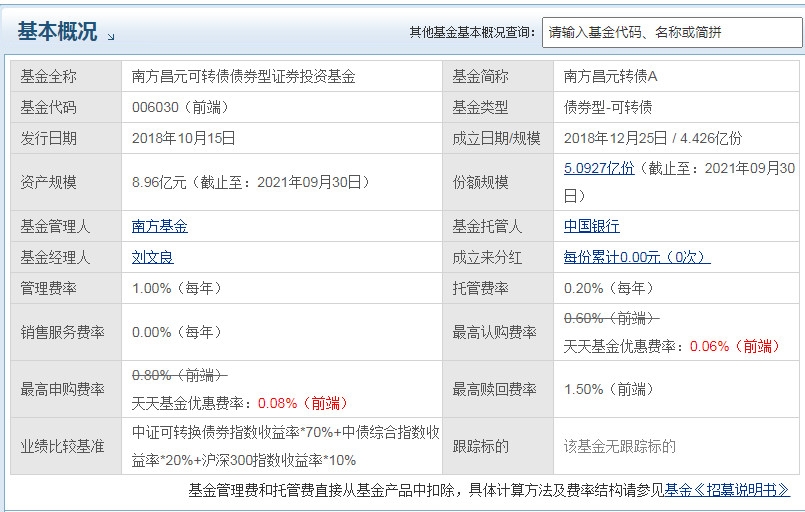
Task: Select the fund short name 南方昌元转债A
Action: click(x=610, y=77)
